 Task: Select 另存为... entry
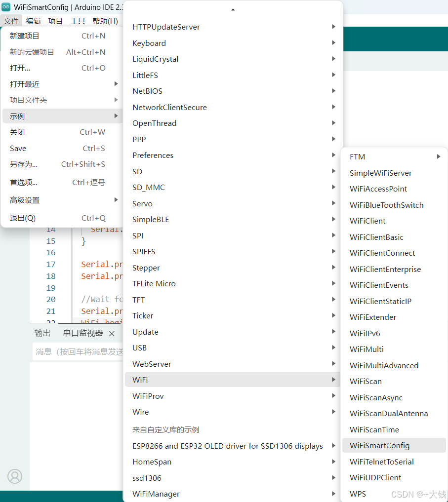(63, 164)
